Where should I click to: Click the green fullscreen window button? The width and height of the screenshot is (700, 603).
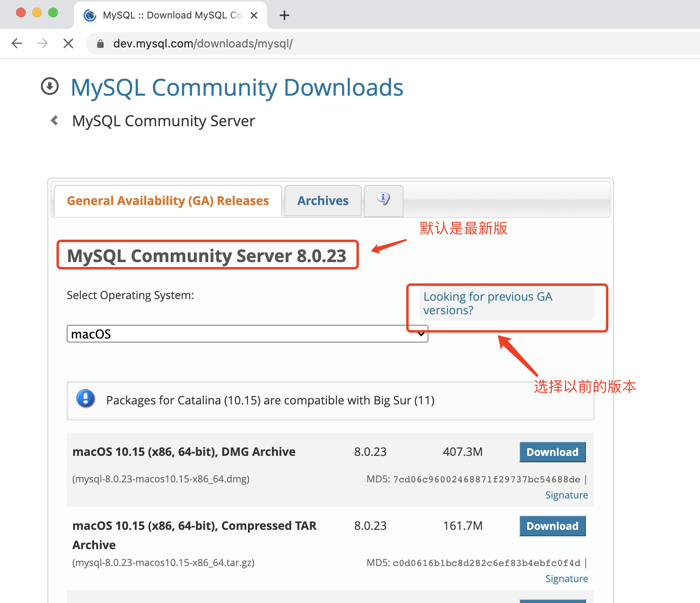click(53, 13)
